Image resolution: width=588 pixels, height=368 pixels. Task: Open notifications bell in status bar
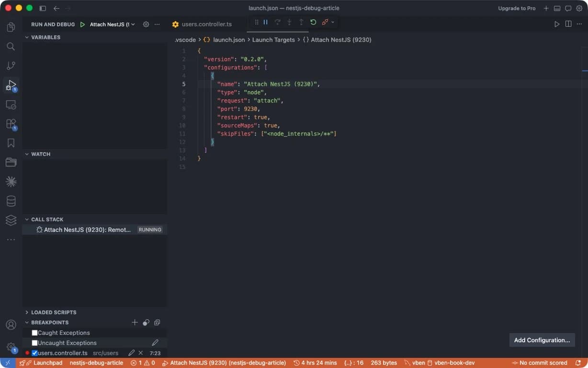578,363
